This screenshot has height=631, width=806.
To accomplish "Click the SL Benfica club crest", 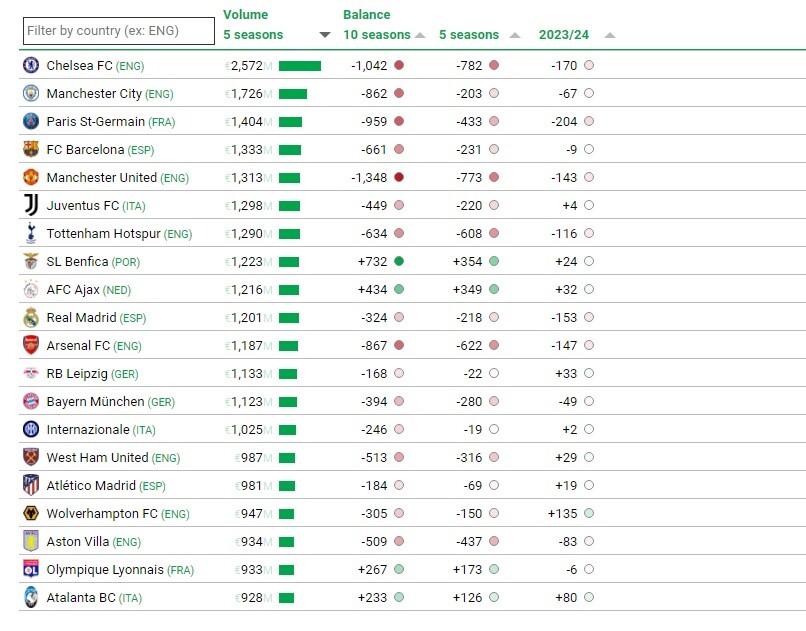I will (x=31, y=261).
